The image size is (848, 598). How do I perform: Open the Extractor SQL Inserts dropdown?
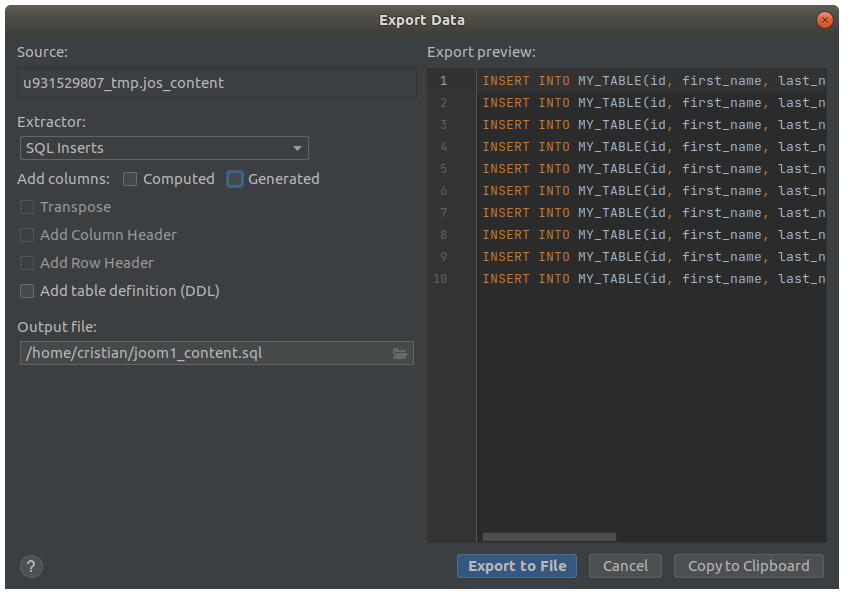point(164,148)
